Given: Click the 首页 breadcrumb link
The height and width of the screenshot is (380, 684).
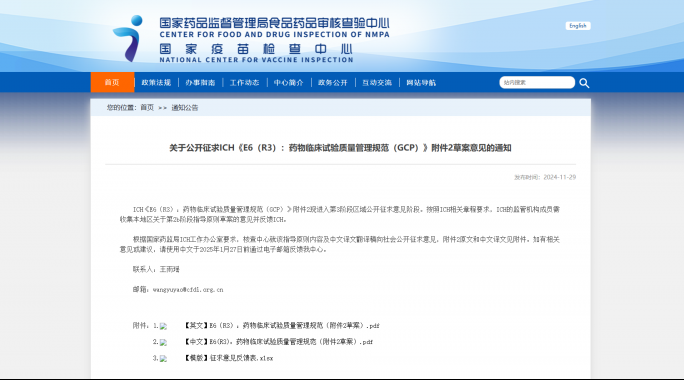Looking at the screenshot, I should click(147, 107).
